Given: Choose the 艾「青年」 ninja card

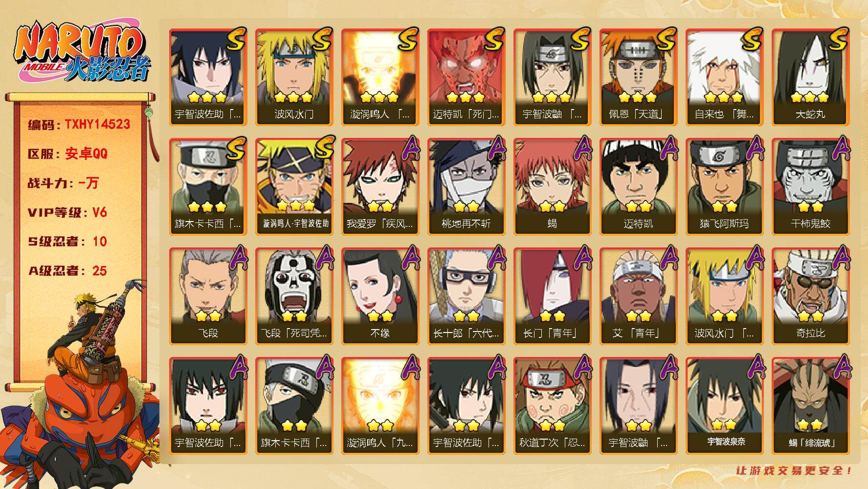Looking at the screenshot, I should (x=638, y=296).
